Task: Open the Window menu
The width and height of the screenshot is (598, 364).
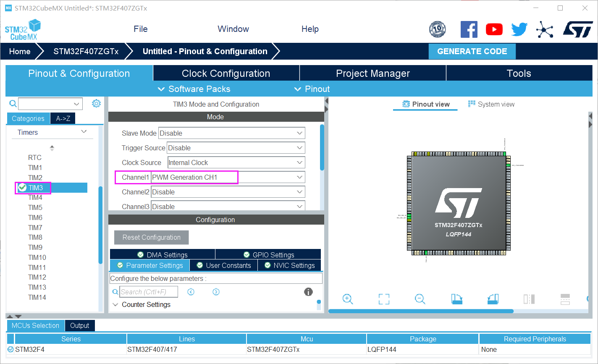Action: tap(233, 29)
